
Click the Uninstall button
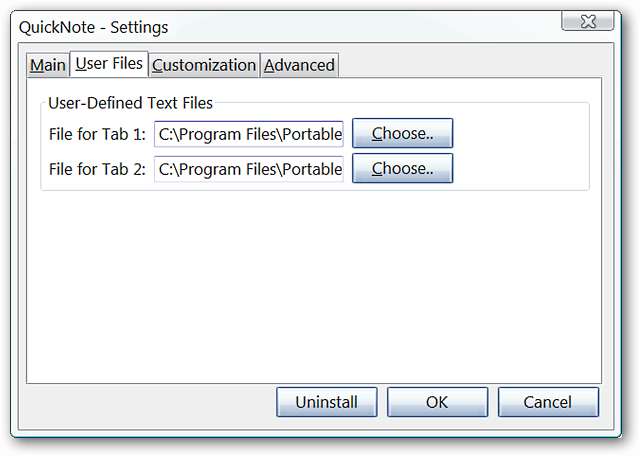pos(326,402)
